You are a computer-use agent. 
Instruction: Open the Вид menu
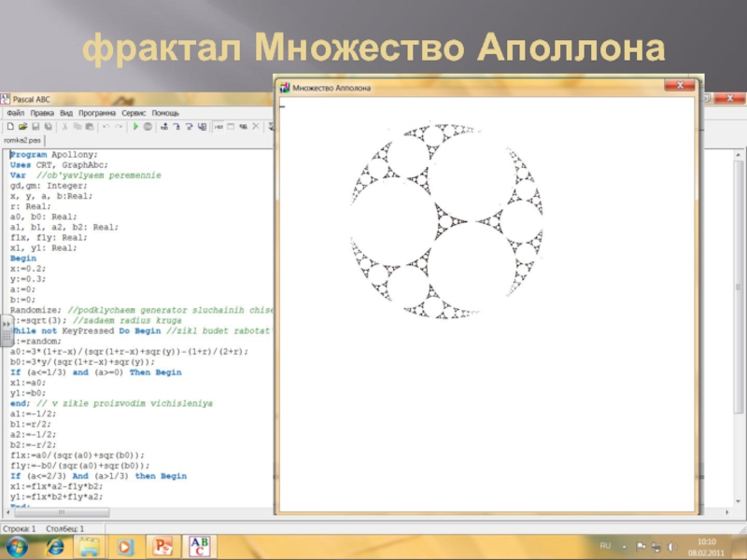[66, 112]
